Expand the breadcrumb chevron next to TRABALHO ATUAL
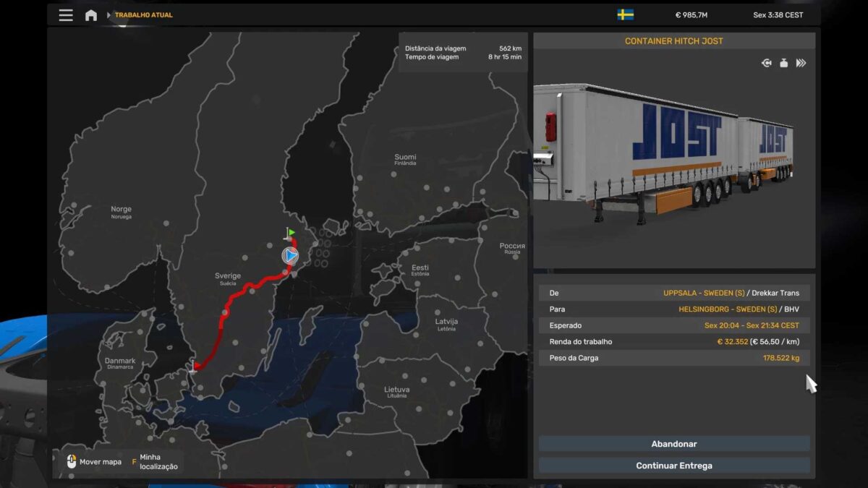This screenshot has width=868, height=488. point(107,14)
